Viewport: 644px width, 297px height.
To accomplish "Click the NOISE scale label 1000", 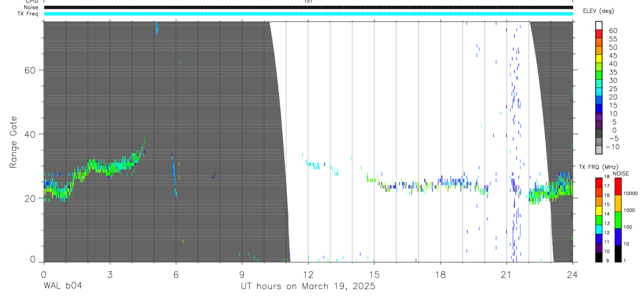I will pyautogui.click(x=630, y=211).
